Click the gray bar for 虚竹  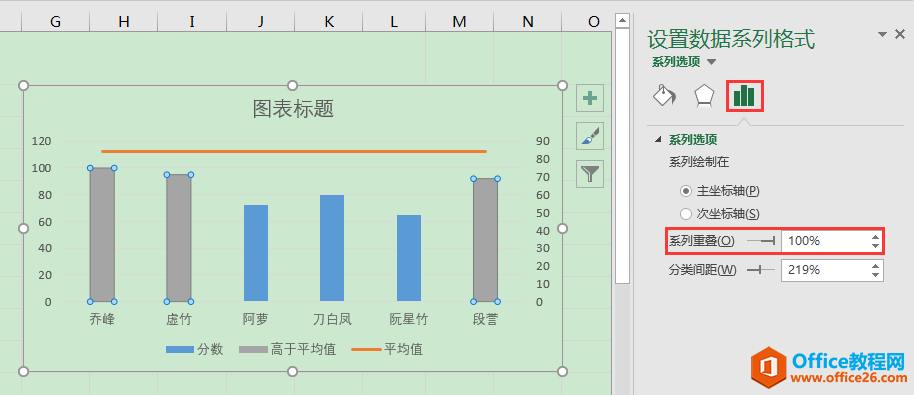[178, 238]
